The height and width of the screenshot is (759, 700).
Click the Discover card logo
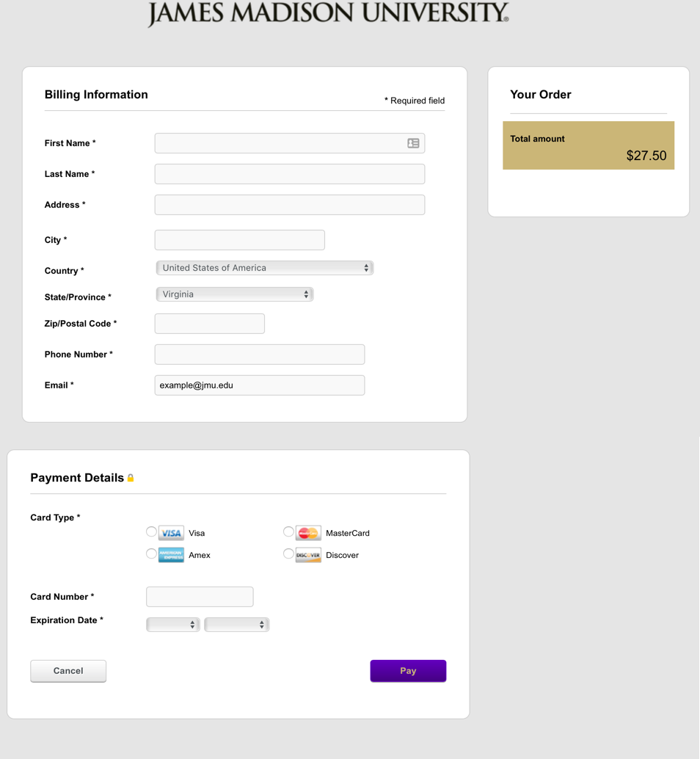pyautogui.click(x=308, y=555)
